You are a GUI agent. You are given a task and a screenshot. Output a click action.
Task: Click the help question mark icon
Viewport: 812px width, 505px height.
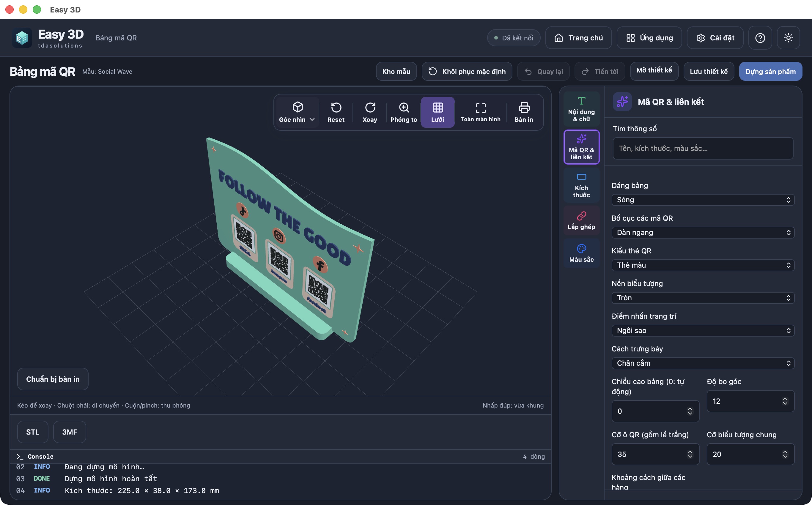point(760,38)
